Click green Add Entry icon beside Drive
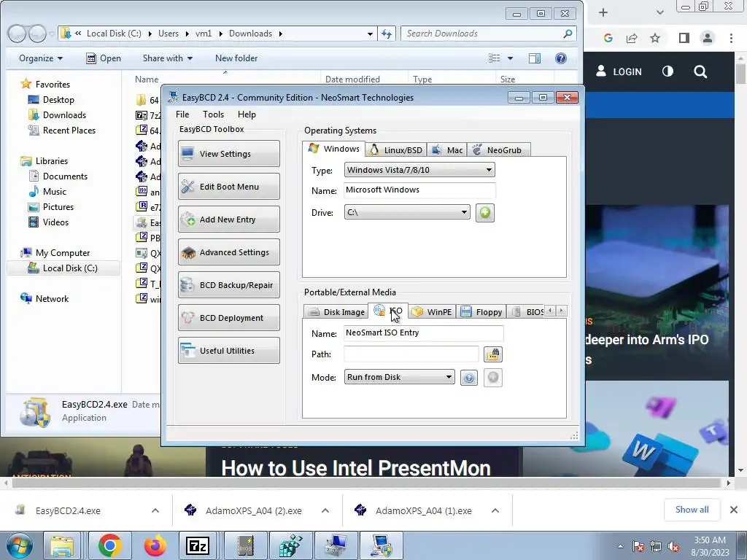This screenshot has height=560, width=747. pyautogui.click(x=484, y=212)
